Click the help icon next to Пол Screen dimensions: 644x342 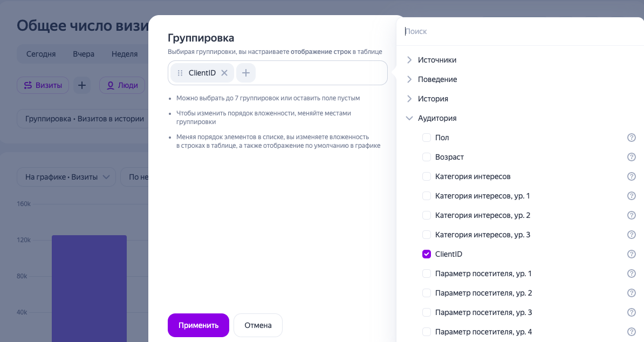click(x=631, y=138)
